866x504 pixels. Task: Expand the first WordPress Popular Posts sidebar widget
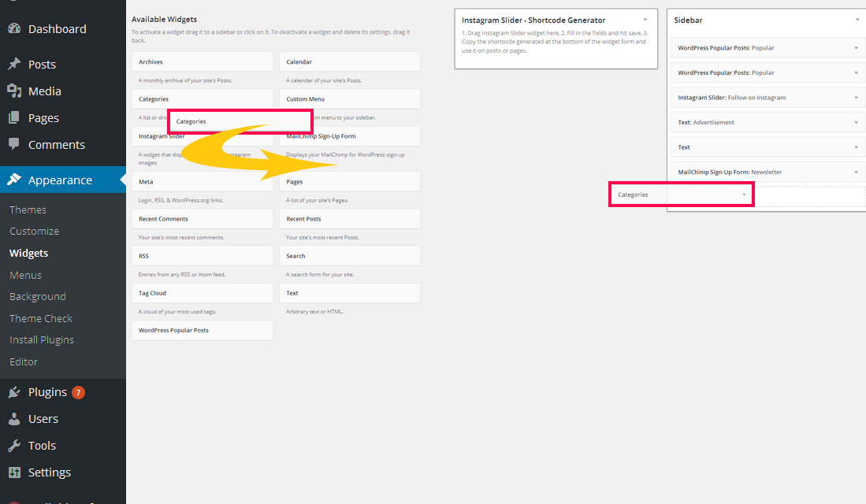pos(856,48)
